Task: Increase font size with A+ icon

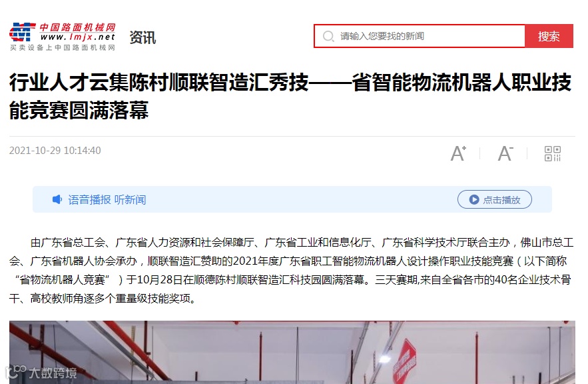Action: 458,153
